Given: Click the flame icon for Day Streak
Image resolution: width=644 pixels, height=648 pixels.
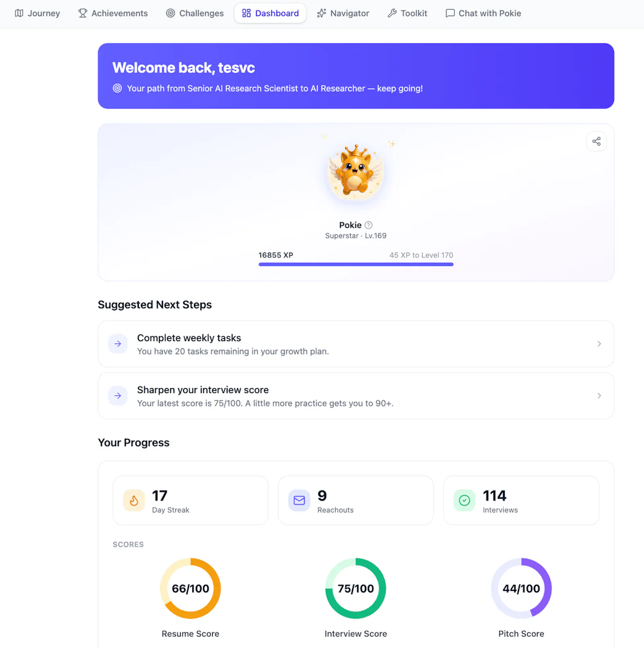Looking at the screenshot, I should 134,500.
